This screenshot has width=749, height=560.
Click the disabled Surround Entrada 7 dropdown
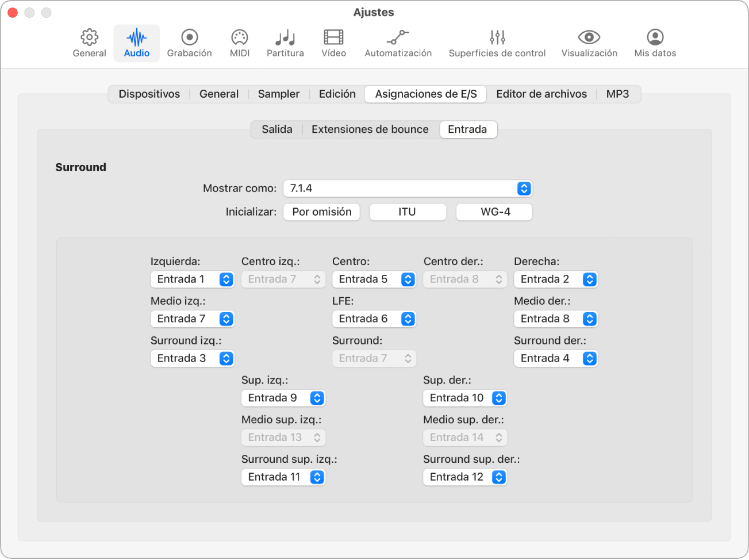pos(374,359)
